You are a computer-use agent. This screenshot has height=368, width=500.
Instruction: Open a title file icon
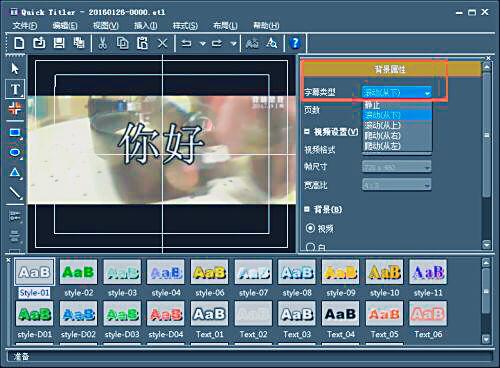pyautogui.click(x=39, y=43)
